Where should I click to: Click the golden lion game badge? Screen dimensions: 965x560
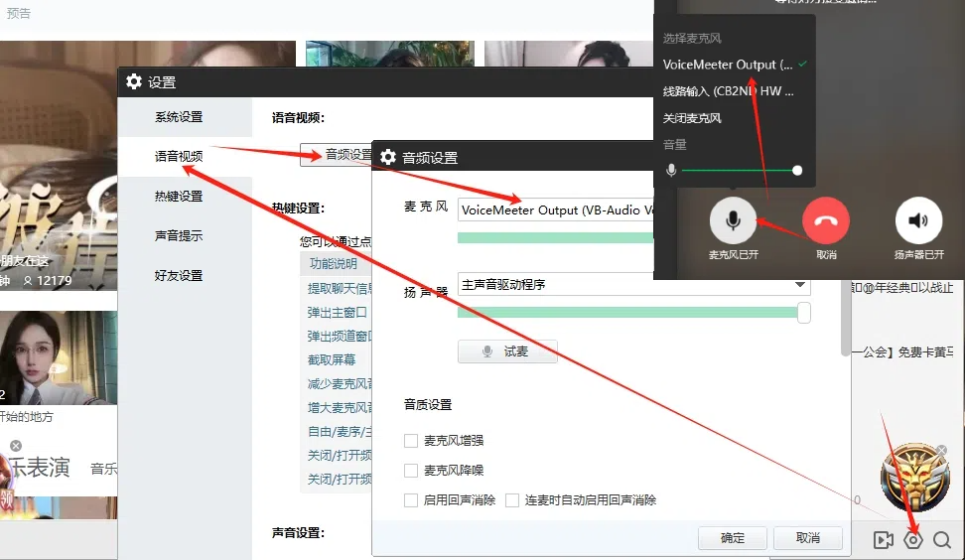click(914, 479)
